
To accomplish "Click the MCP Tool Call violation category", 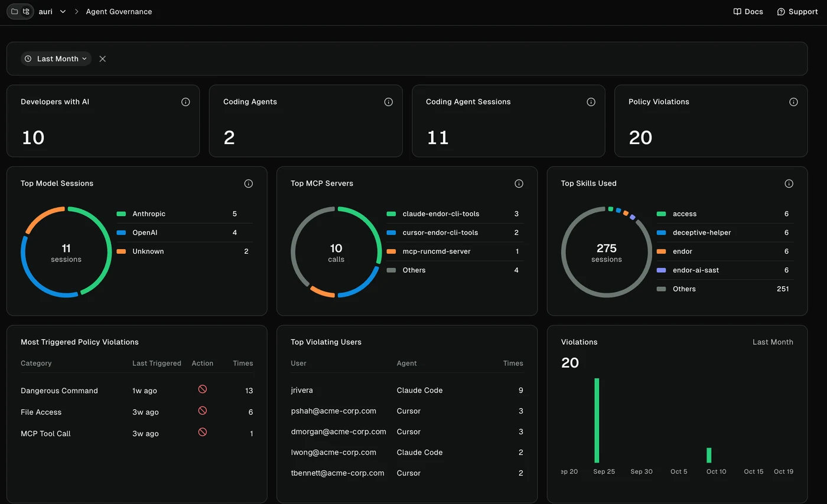I will coord(45,433).
